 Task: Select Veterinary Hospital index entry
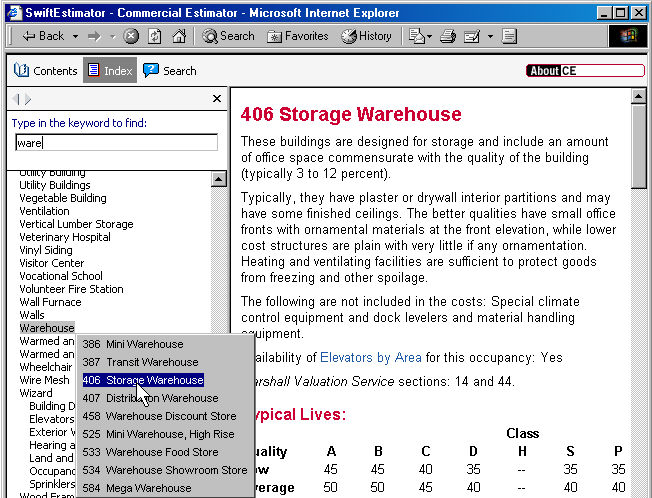[65, 237]
